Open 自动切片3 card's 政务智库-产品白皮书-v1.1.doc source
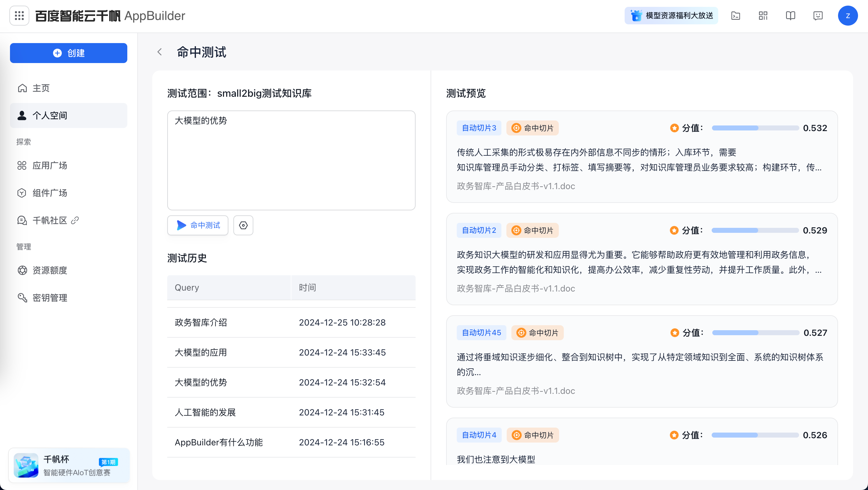868x490 pixels. pyautogui.click(x=516, y=186)
